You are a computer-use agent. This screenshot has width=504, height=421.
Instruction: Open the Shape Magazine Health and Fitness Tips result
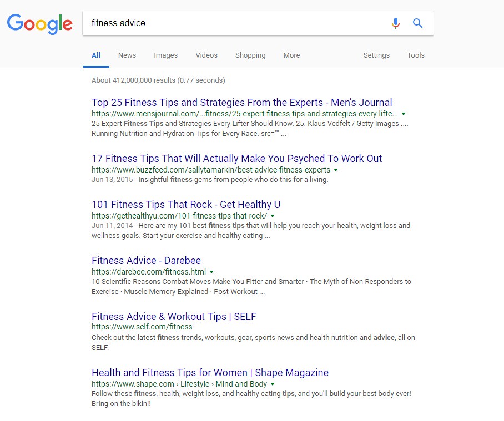tap(210, 373)
